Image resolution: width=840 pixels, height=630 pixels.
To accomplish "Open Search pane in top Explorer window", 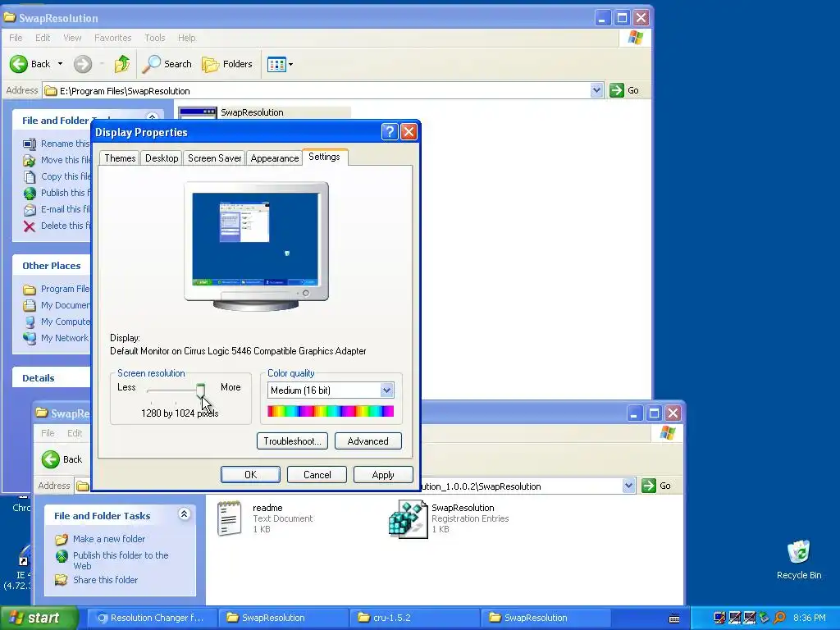I will tap(167, 64).
